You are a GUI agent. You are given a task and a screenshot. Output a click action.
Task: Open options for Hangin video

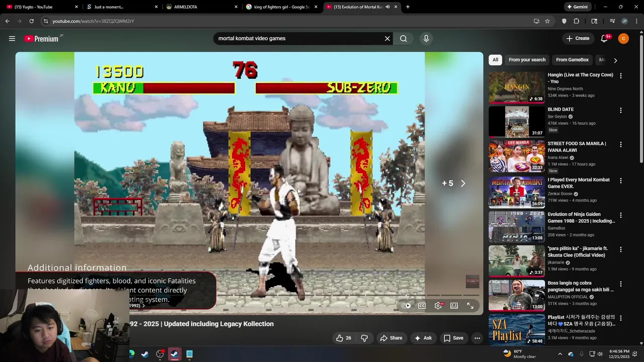(620, 75)
